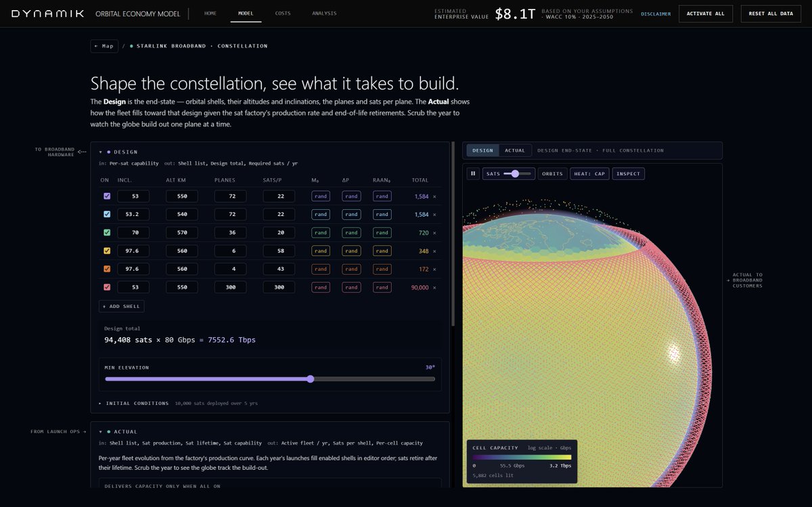Go back to Map

[x=104, y=46]
